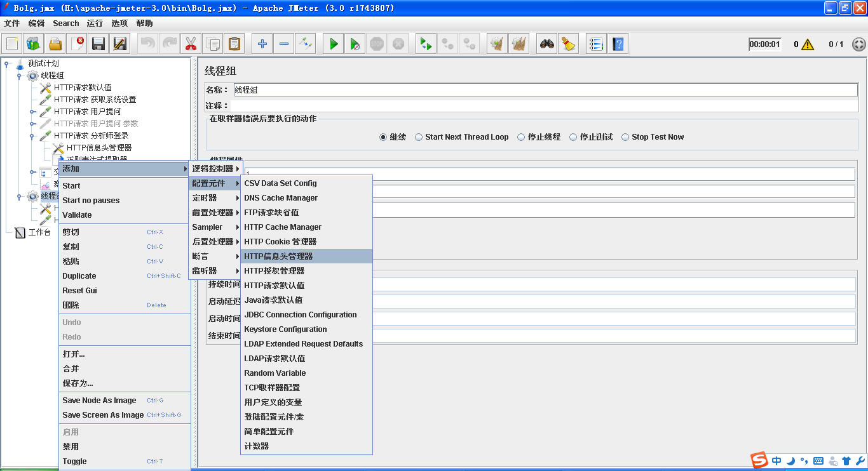Click the Remote Start All icon
Image resolution: width=868 pixels, height=471 pixels.
(425, 44)
